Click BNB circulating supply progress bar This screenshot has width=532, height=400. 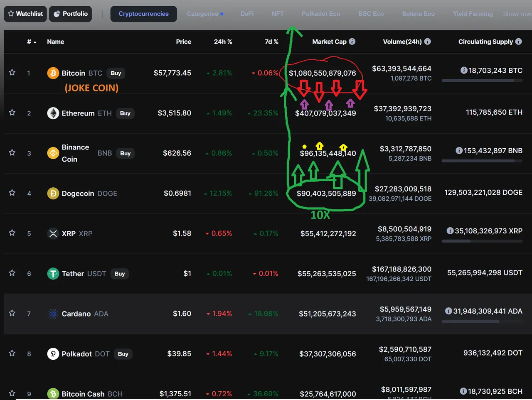(x=482, y=161)
